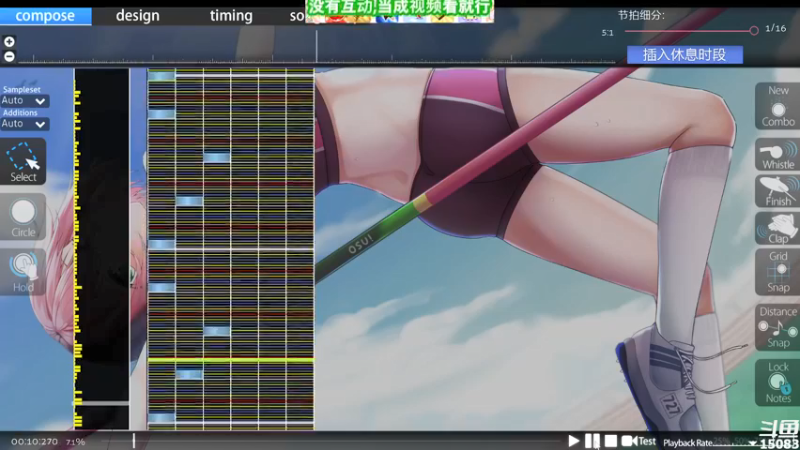
Task: Toggle the Whistle hitsound
Action: [778, 155]
